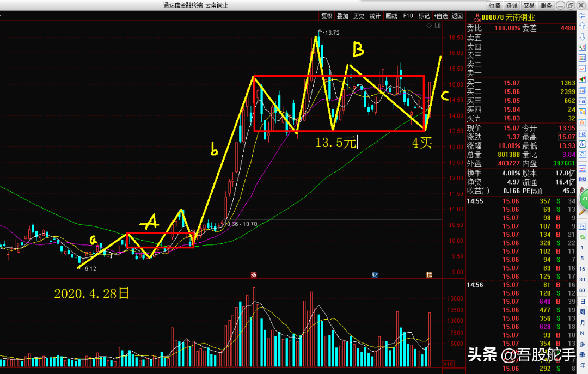This screenshot has width=588, height=374.
Task: Click the RSI indicator sidebar icon
Action: click(x=583, y=180)
